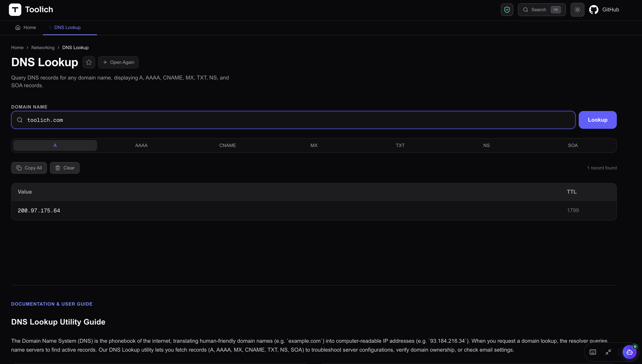This screenshot has height=364, width=642.
Task: Open the green shield privacy icon
Action: (507, 10)
